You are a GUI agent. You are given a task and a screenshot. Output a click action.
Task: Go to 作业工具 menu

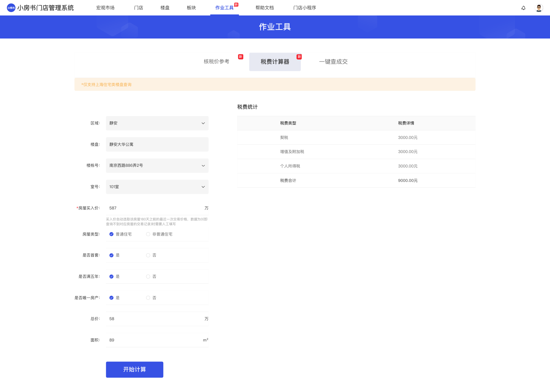(x=224, y=8)
